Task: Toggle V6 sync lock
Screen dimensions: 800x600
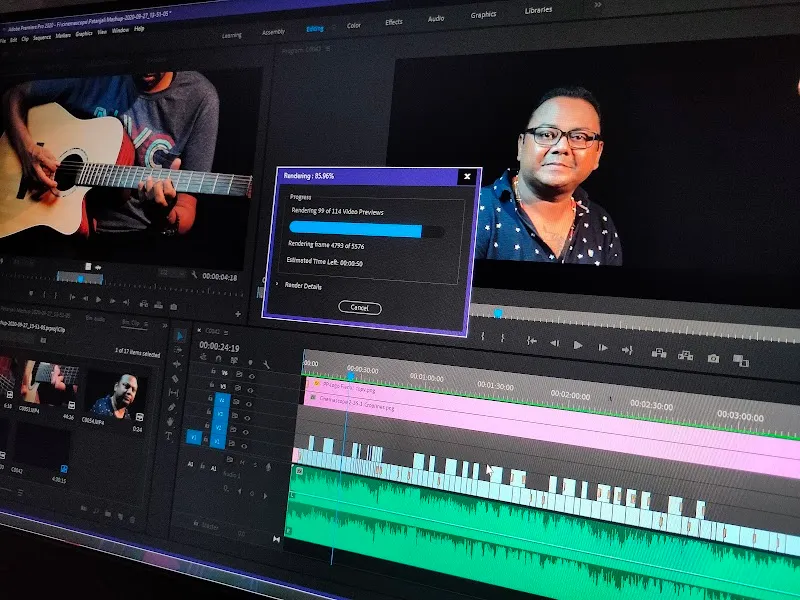Action: coord(239,374)
